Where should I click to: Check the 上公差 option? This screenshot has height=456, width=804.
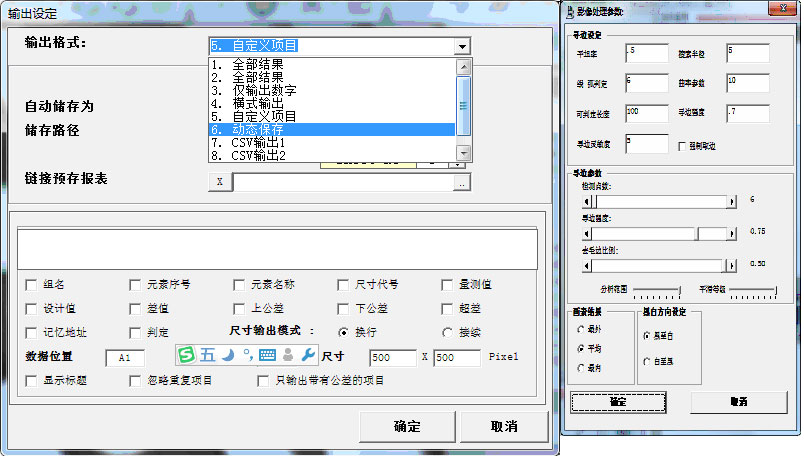(x=240, y=309)
